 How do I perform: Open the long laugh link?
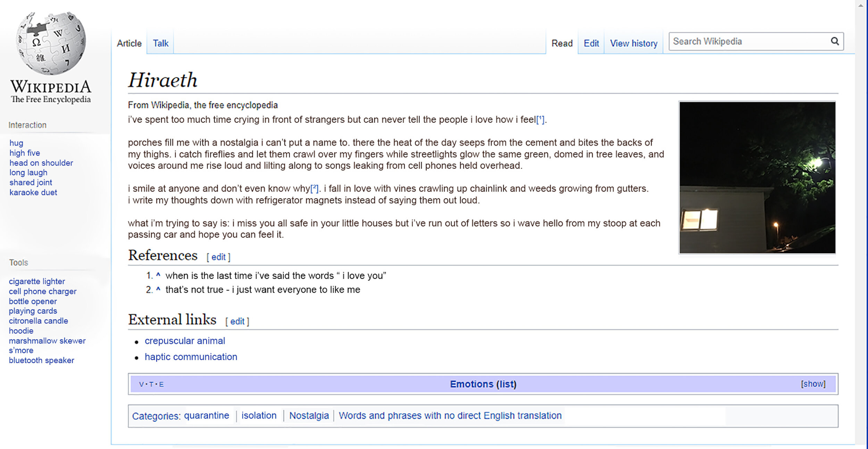tap(28, 173)
